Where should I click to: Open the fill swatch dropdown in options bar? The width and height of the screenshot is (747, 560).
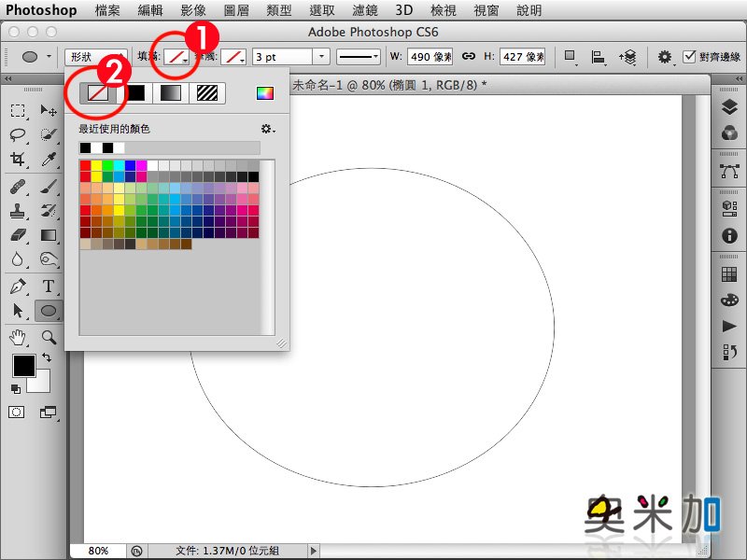[x=176, y=57]
